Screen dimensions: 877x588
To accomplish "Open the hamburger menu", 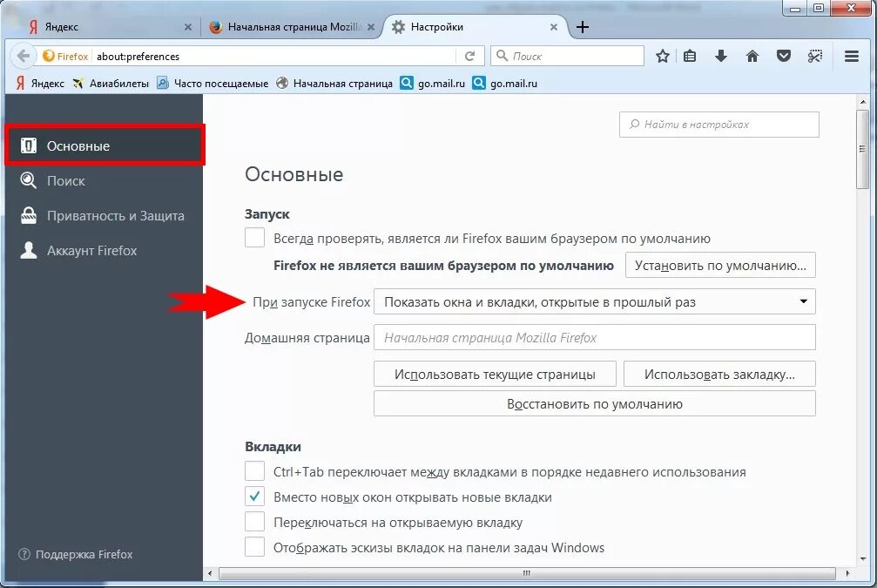I will pyautogui.click(x=851, y=56).
